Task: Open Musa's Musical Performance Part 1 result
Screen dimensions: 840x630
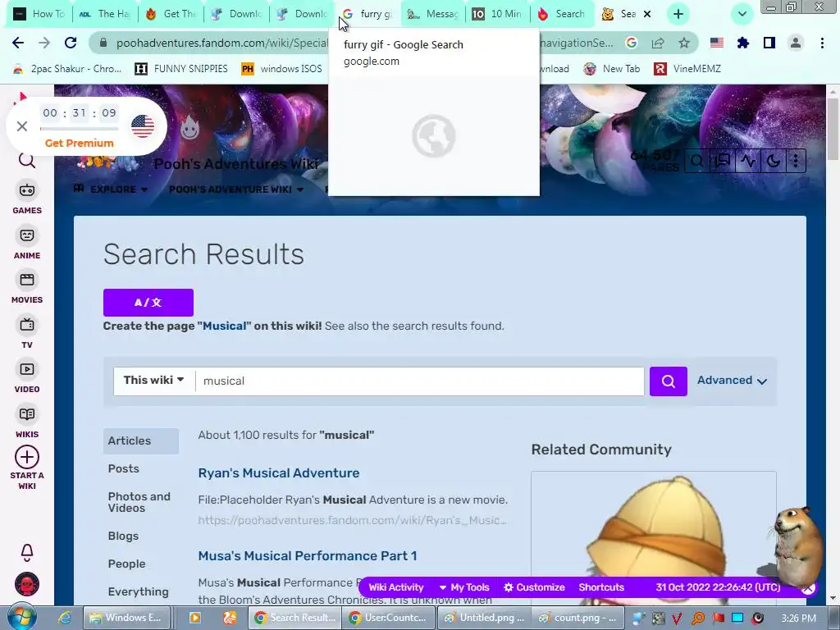Action: (x=308, y=556)
